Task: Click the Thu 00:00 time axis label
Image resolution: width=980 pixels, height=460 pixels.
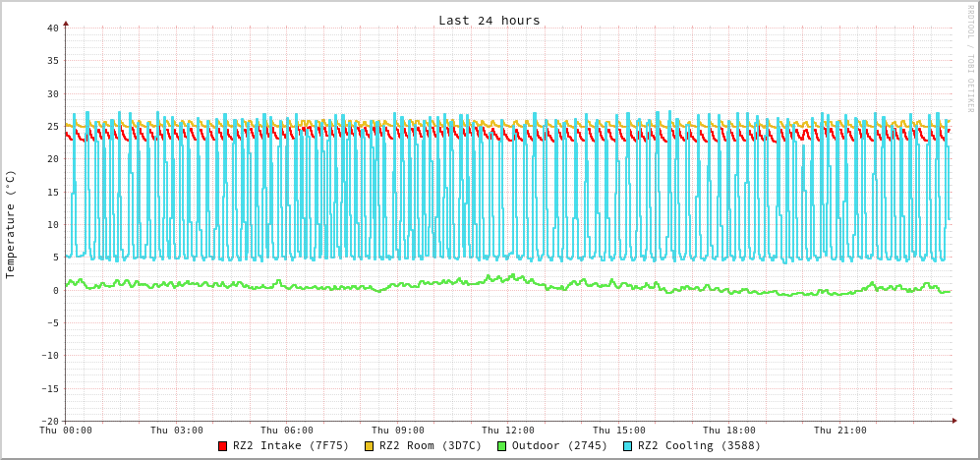Action: (x=66, y=431)
